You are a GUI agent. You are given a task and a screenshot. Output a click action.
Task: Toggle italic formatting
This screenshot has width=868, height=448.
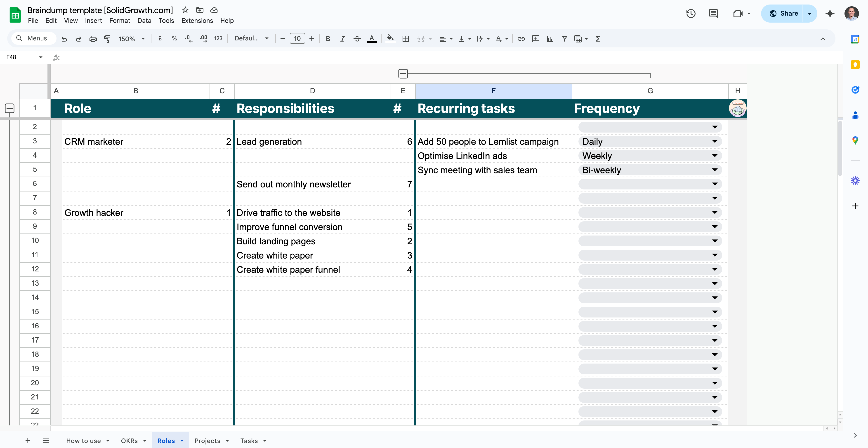342,39
